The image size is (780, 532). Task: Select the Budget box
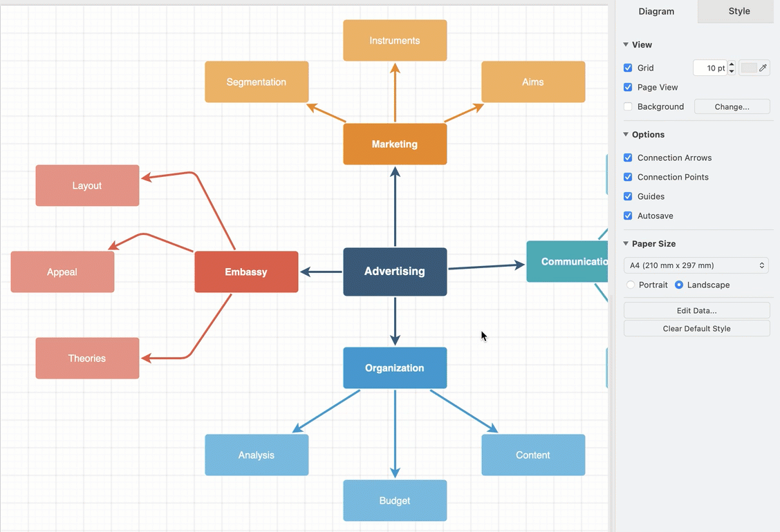click(395, 500)
